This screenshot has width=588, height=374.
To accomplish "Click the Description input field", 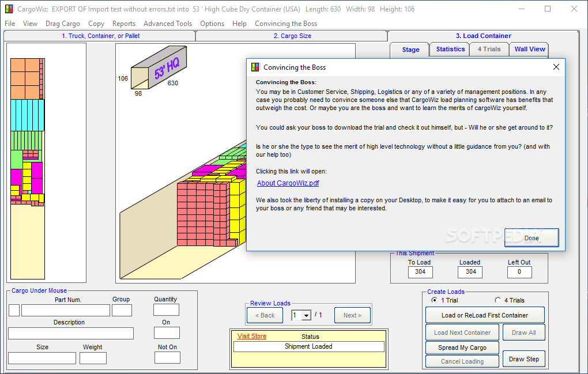I will [71, 334].
